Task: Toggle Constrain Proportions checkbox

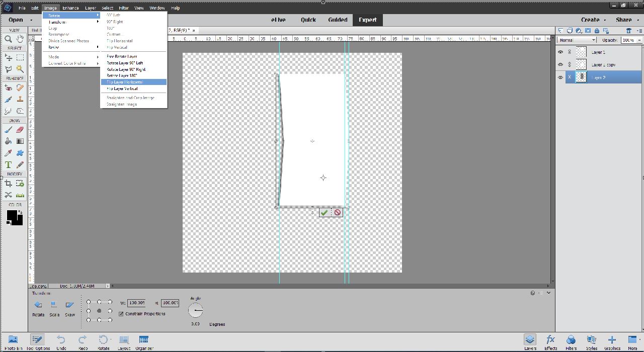Action: [x=121, y=314]
